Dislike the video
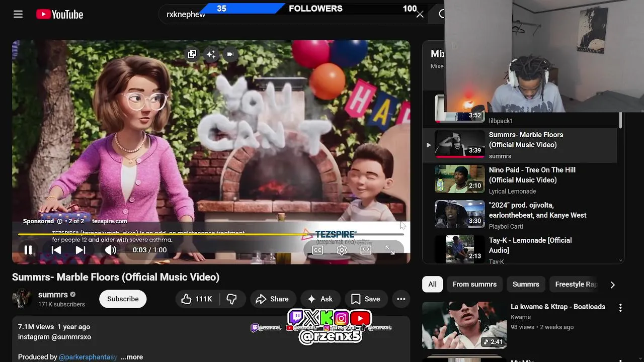Image resolution: width=644 pixels, height=362 pixels. click(231, 299)
